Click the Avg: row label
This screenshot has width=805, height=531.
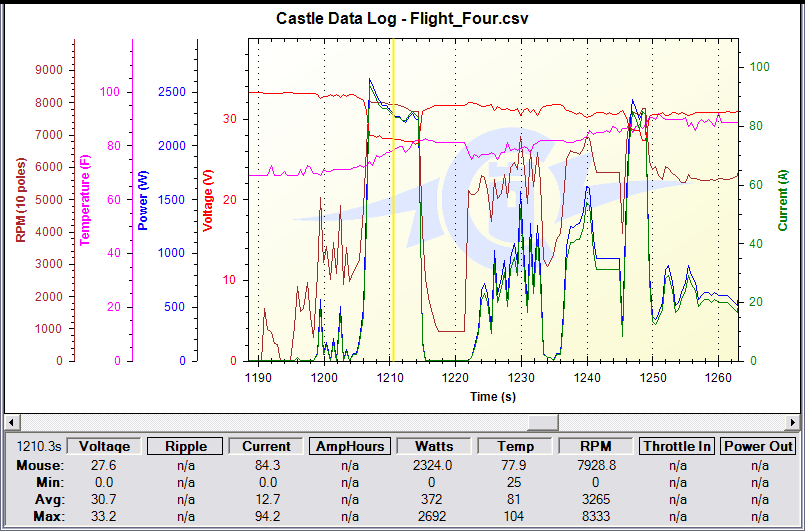click(49, 499)
